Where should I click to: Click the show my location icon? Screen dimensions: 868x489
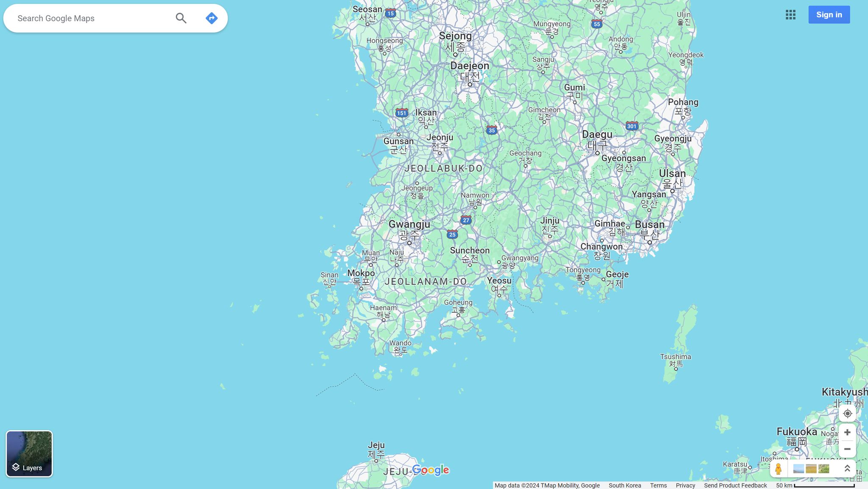[x=847, y=414]
